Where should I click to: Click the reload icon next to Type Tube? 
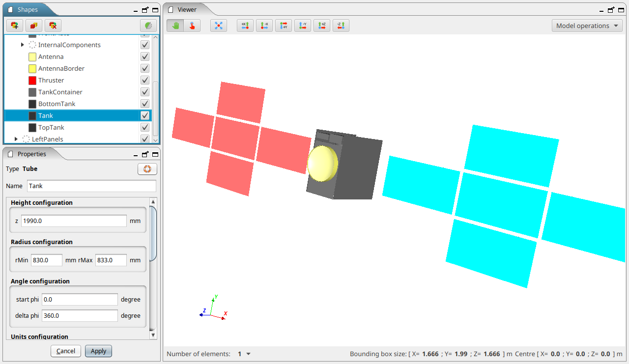click(147, 168)
